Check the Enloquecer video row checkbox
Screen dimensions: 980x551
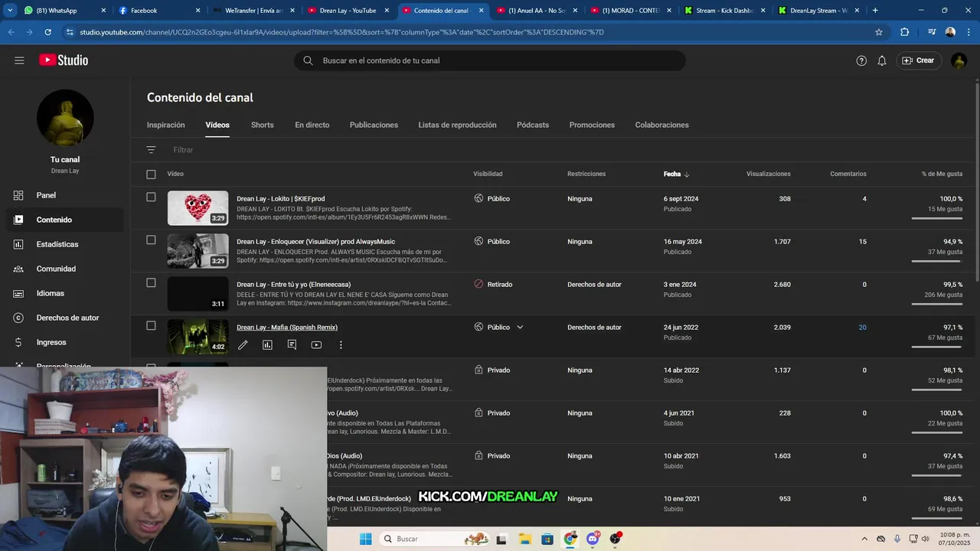151,240
